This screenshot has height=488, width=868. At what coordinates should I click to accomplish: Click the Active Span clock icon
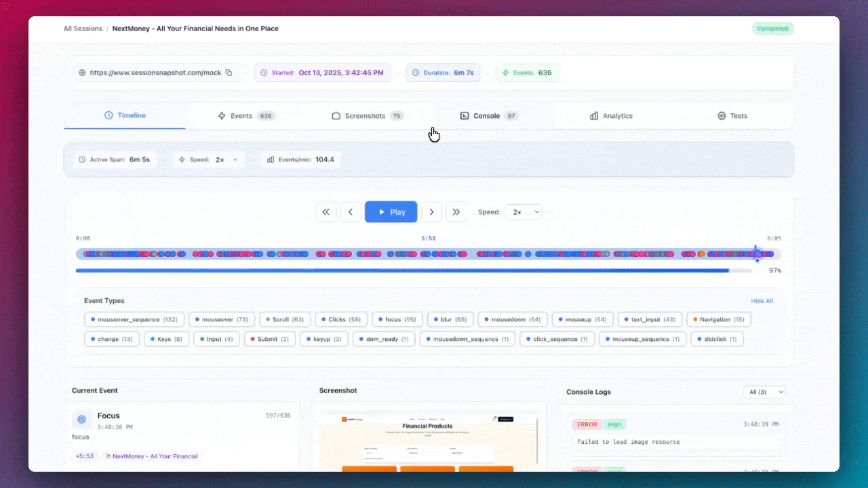83,159
